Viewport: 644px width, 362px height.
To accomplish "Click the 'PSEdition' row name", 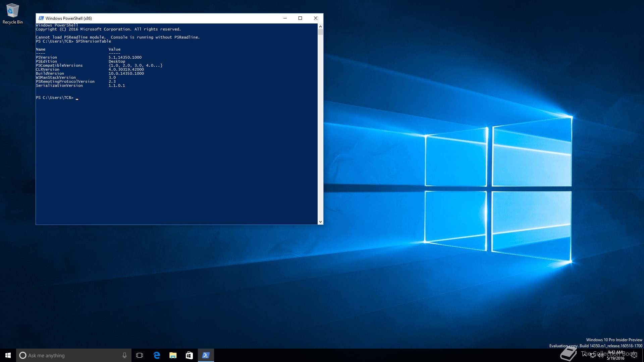I will 46,61.
